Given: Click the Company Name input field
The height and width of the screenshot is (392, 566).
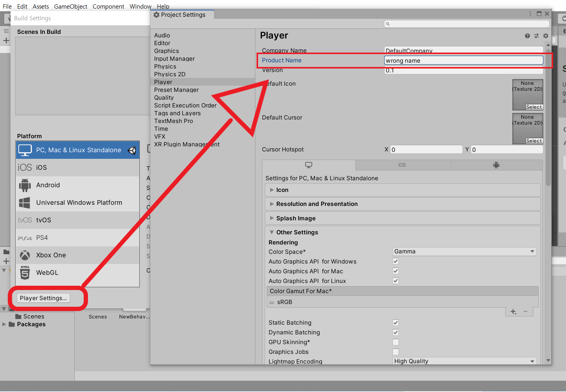Looking at the screenshot, I should (464, 51).
